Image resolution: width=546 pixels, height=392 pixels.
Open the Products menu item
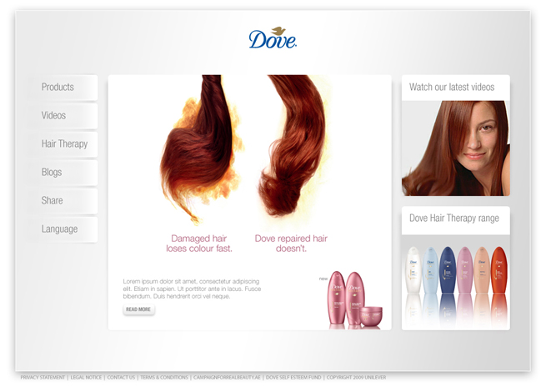coord(63,88)
